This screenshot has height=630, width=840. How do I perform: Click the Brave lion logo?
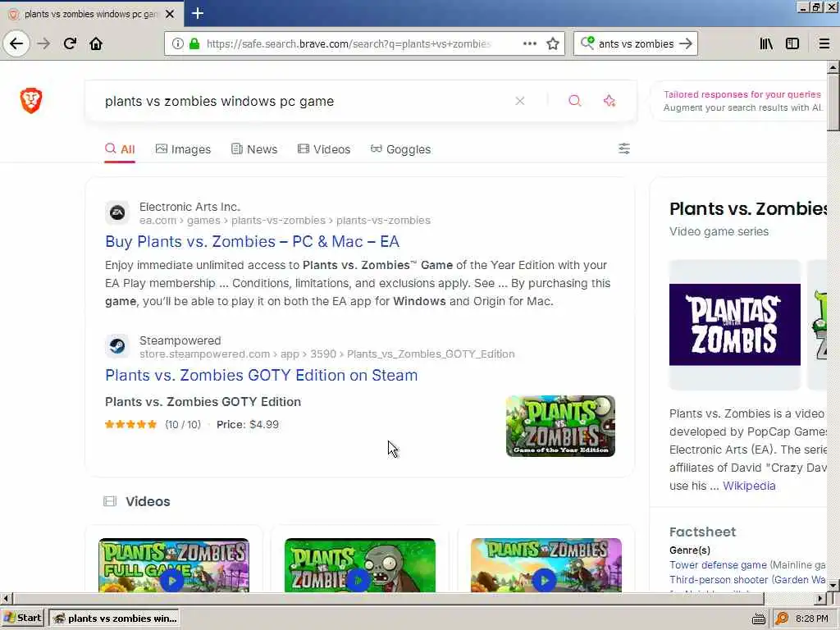31,101
